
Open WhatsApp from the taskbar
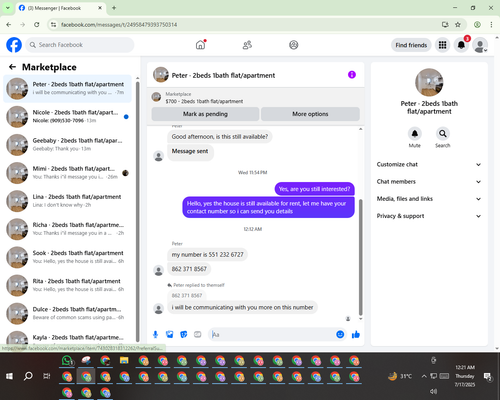(x=67, y=360)
